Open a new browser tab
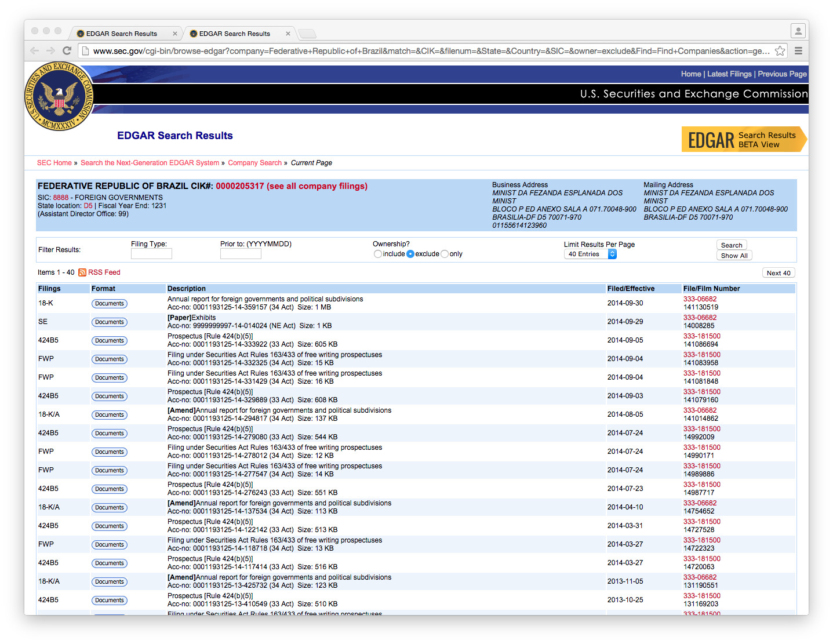Viewport: 833px width, 644px height. [307, 33]
